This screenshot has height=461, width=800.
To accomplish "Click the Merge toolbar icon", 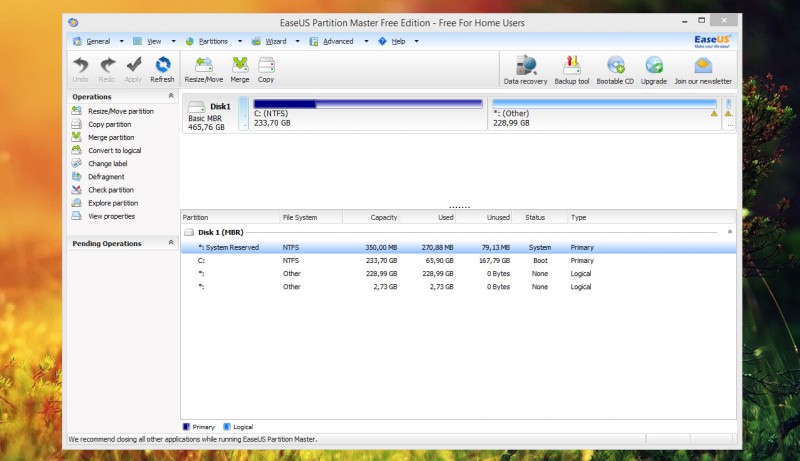I will (x=240, y=65).
